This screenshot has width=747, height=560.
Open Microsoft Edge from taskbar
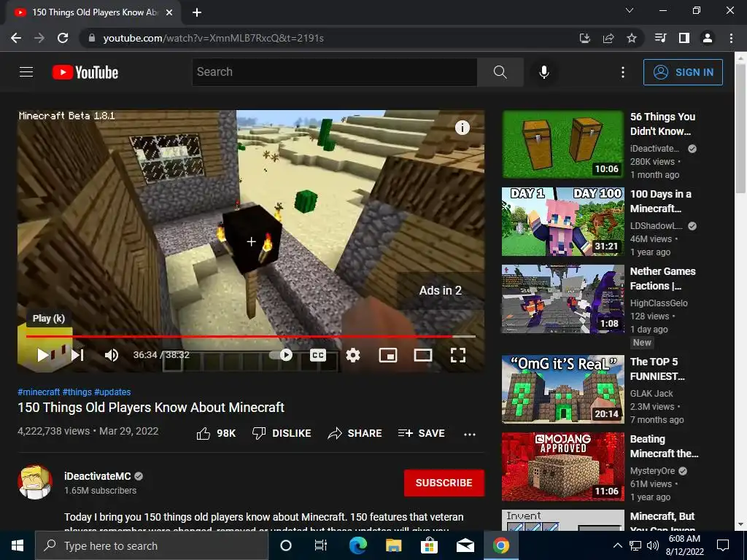coord(357,545)
